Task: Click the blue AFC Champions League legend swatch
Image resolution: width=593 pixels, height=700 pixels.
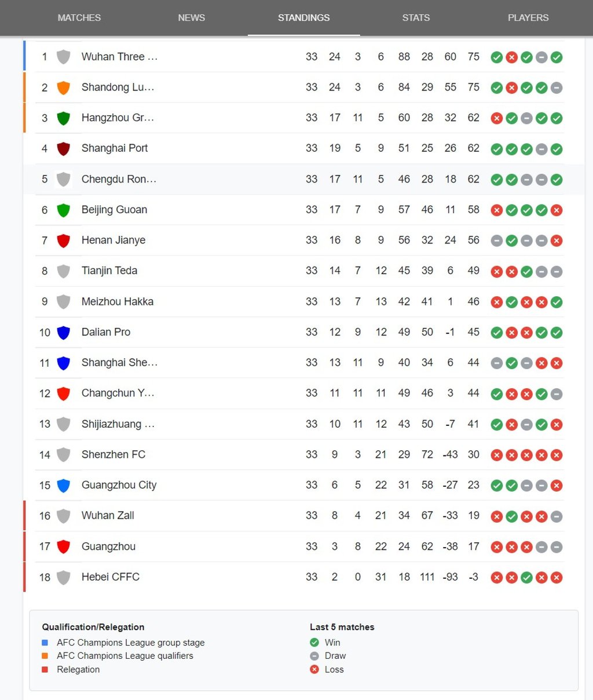Action: pos(45,643)
